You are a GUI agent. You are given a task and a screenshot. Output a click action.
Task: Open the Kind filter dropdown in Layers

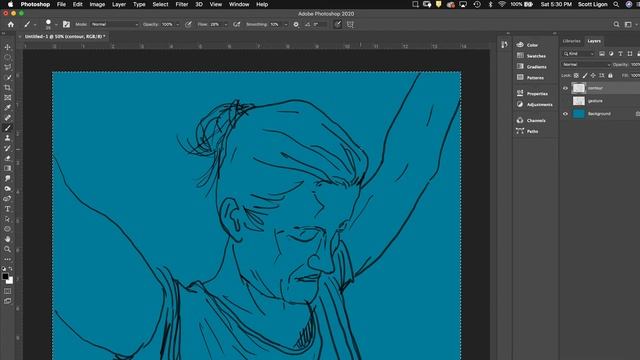click(x=578, y=54)
